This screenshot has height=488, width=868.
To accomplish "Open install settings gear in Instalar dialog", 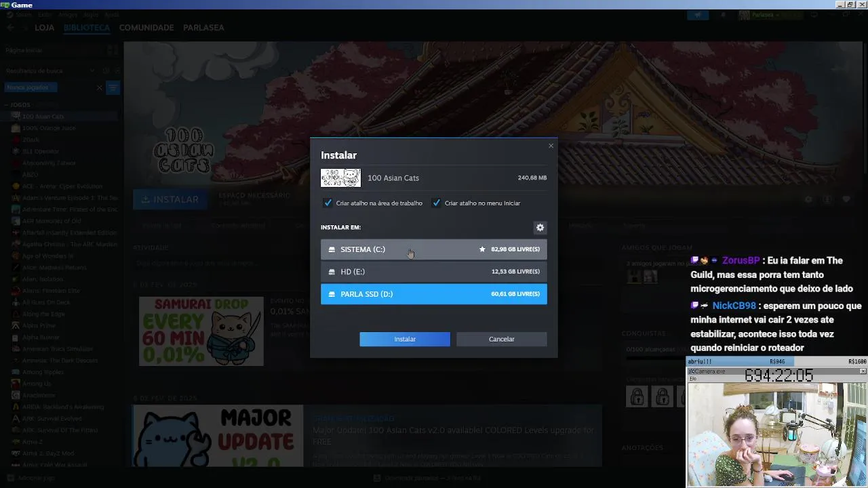I will coord(540,228).
